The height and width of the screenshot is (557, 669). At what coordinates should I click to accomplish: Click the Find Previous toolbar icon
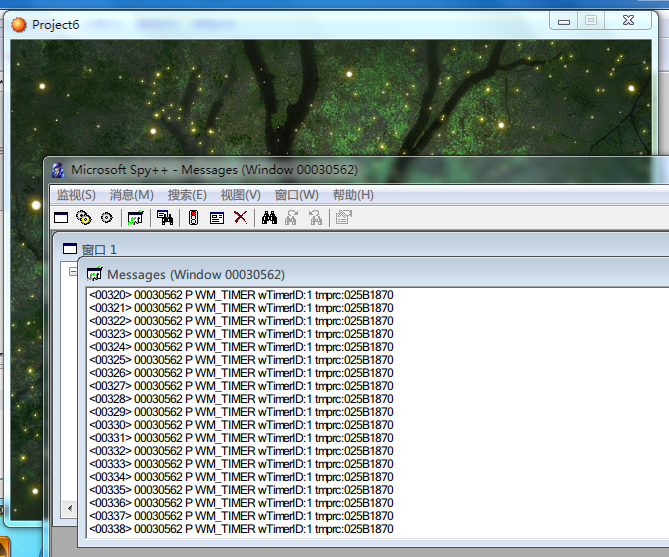pos(316,218)
